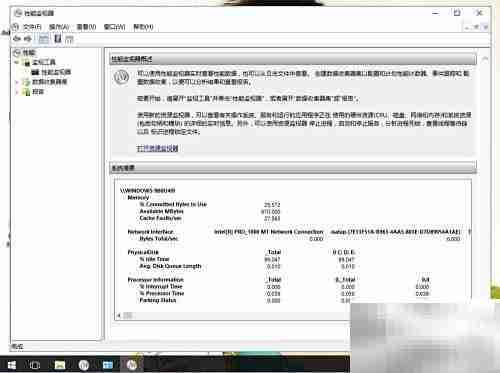Open the 文件(F) menu
The width and height of the screenshot is (500, 373).
[32, 27]
